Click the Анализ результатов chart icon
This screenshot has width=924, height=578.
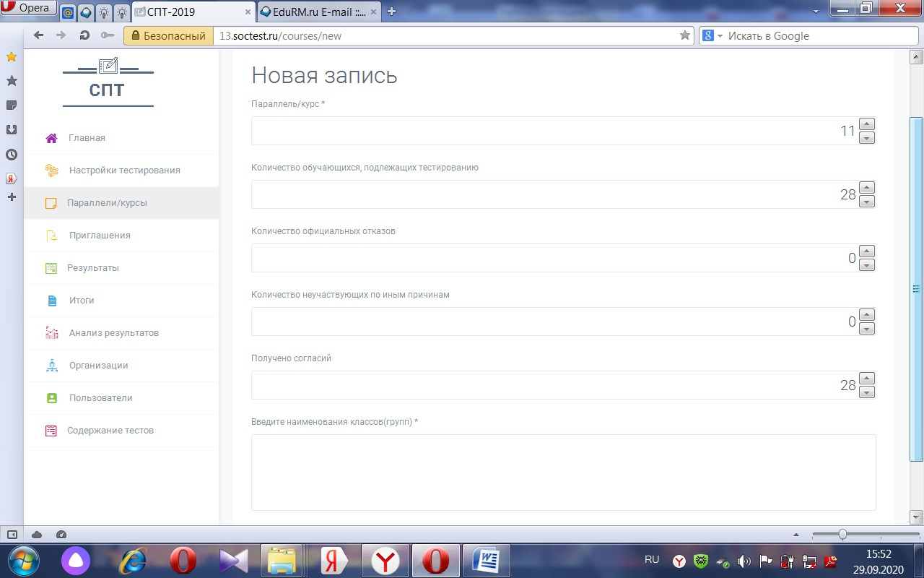tap(51, 333)
